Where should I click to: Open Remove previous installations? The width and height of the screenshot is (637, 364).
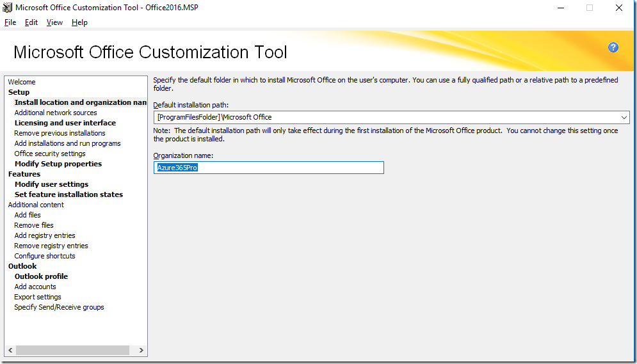[x=60, y=133]
